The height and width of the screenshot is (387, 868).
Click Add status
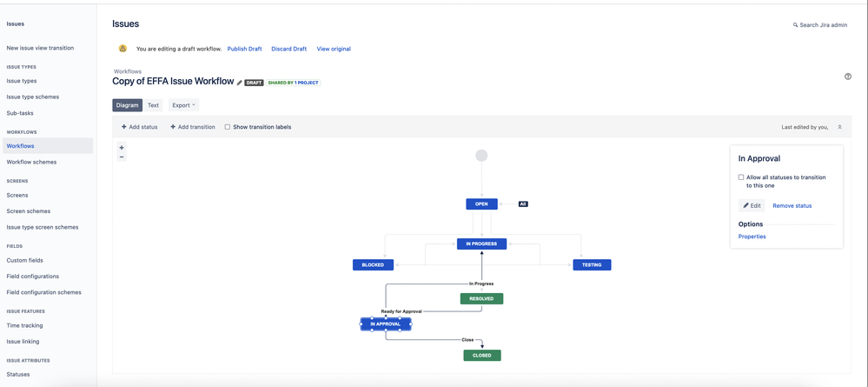click(140, 127)
